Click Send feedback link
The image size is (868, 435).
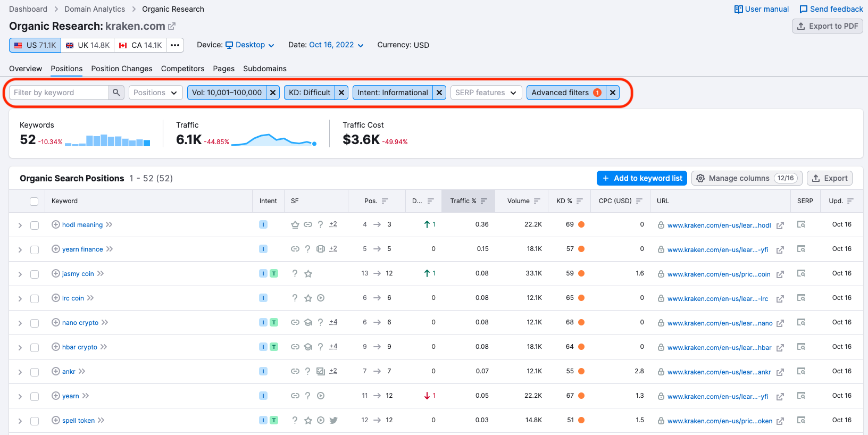[x=831, y=9]
